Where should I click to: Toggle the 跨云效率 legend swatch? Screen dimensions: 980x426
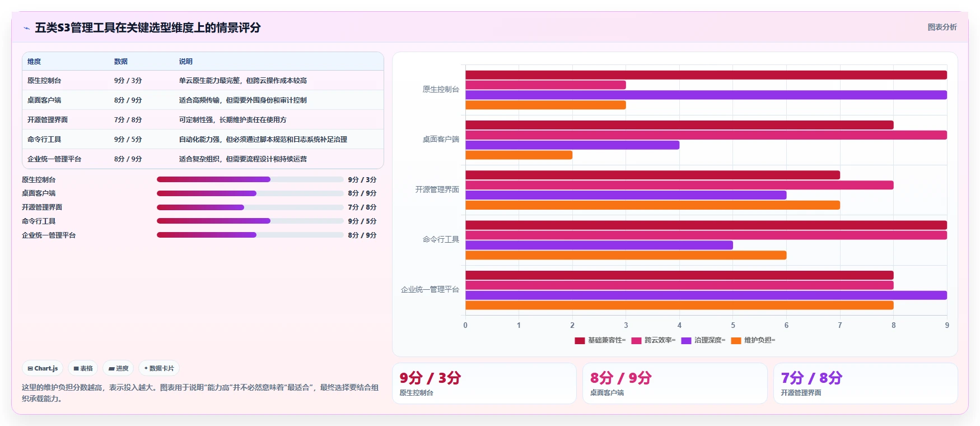click(636, 340)
